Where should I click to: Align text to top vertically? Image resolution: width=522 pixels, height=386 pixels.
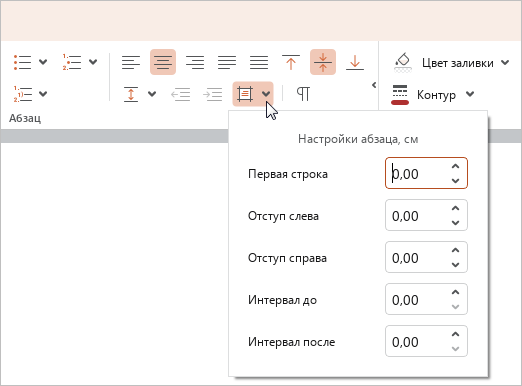click(291, 62)
